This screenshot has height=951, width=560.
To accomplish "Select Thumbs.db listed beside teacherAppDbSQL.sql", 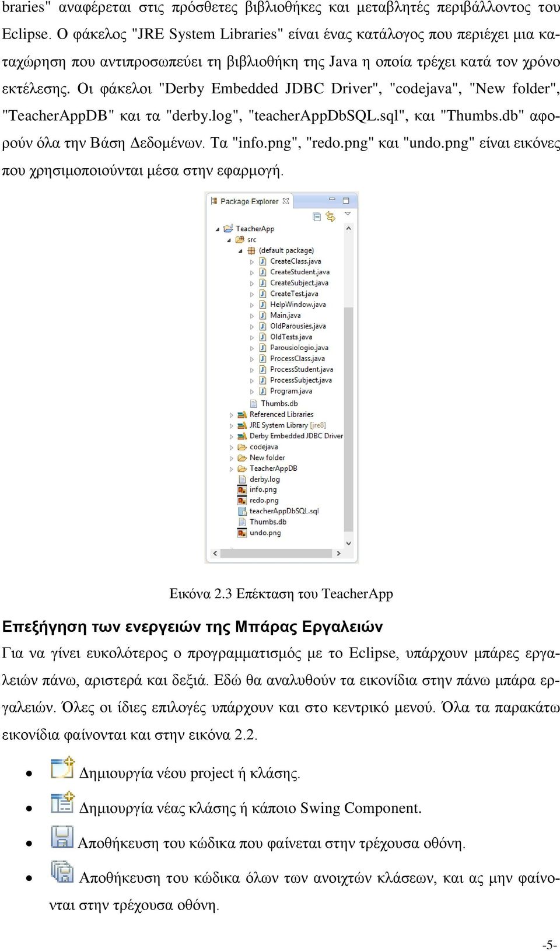I will coord(268,522).
